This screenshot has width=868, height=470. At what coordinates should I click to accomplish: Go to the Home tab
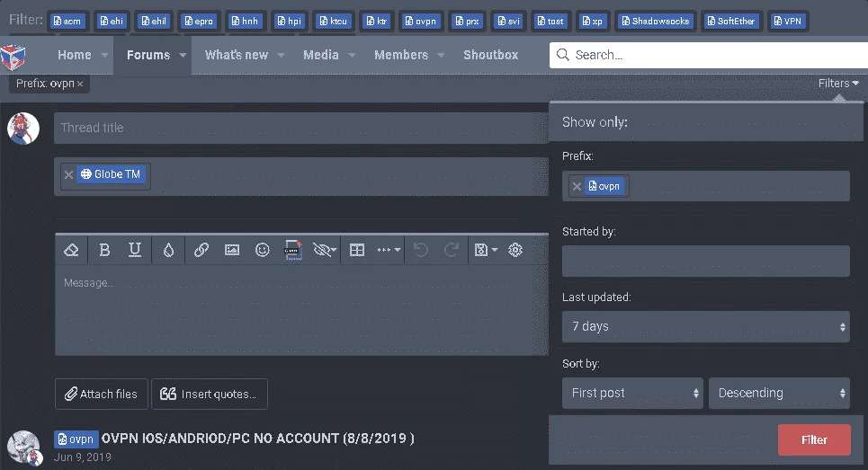[74, 56]
